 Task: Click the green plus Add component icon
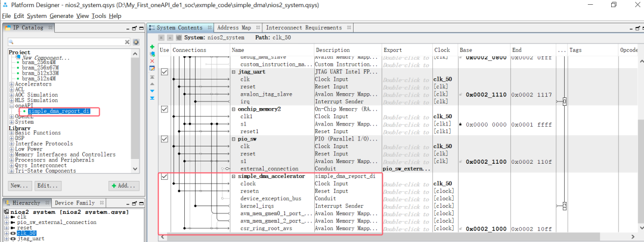tap(153, 47)
